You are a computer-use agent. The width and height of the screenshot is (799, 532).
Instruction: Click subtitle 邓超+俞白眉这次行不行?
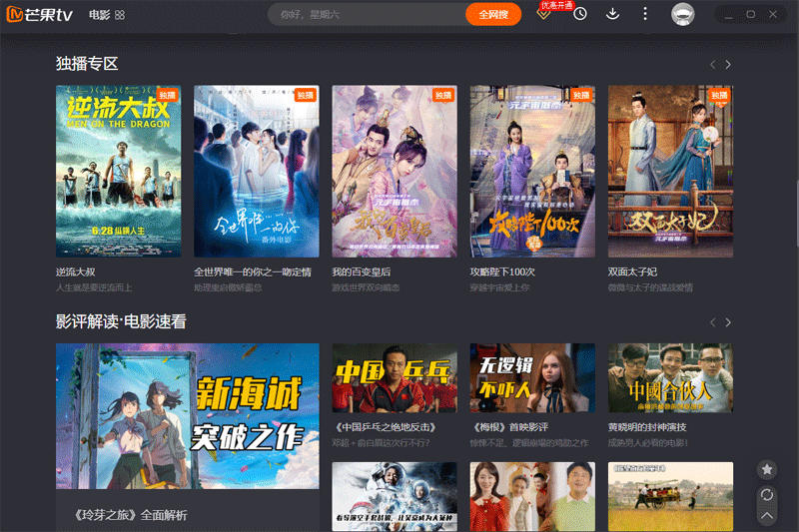[x=381, y=443]
